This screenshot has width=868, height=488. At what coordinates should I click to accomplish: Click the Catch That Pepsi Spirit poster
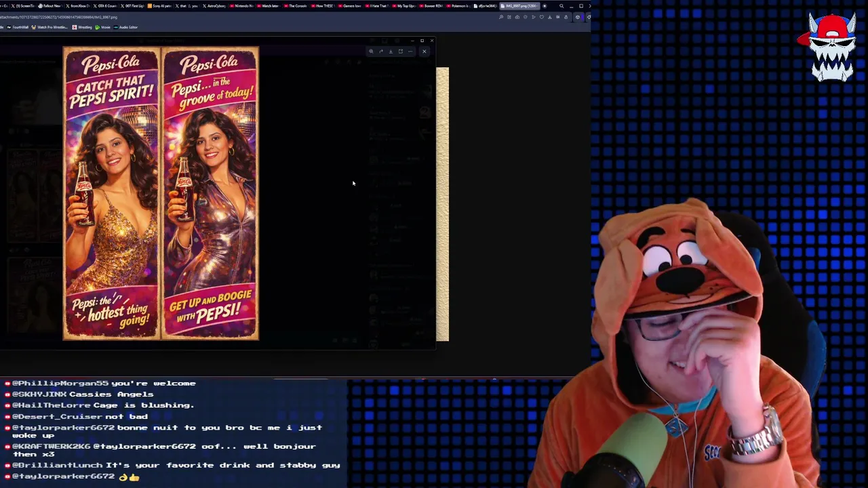coord(111,193)
